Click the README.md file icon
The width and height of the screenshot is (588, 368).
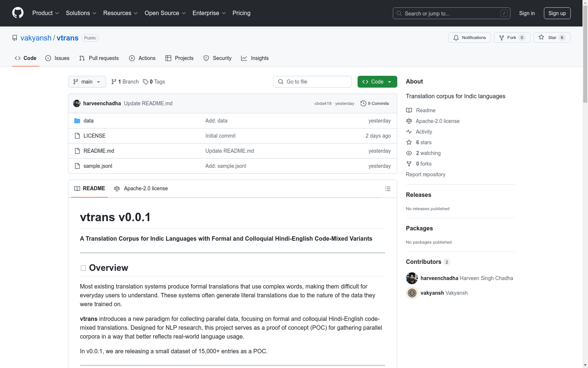click(77, 151)
